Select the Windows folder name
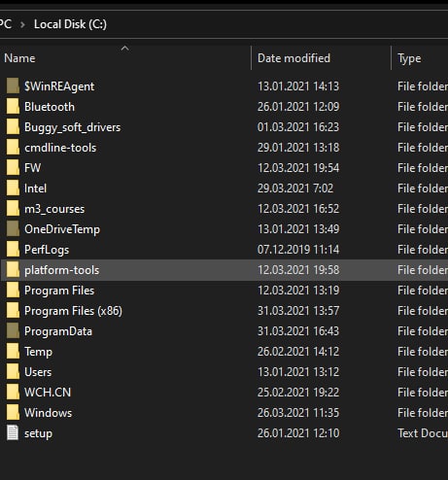The height and width of the screenshot is (480, 448). pyautogui.click(x=49, y=413)
